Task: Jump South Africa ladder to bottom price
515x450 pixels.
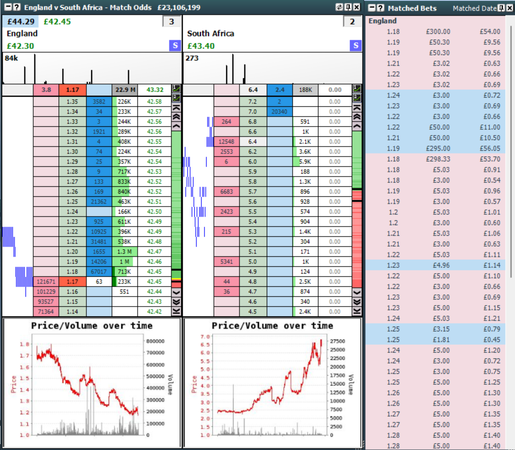Action: click(x=357, y=311)
